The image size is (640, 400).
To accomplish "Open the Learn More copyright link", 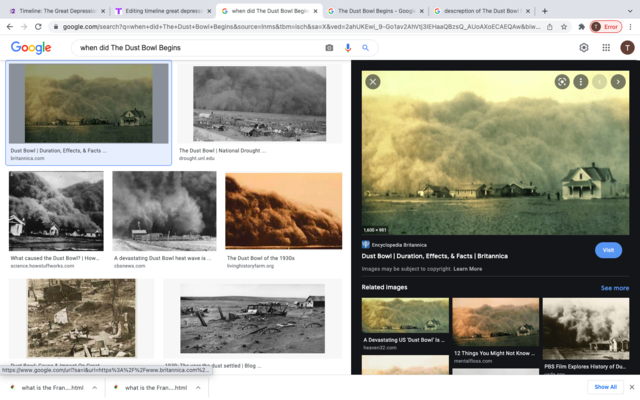I will [468, 269].
